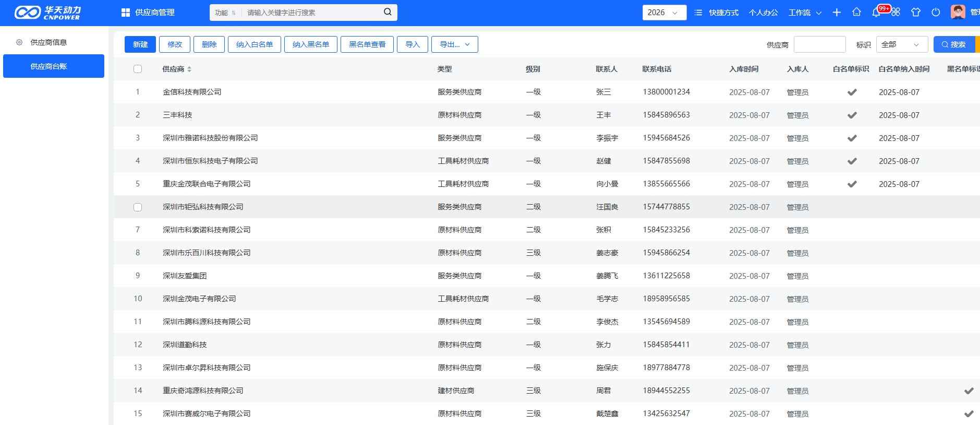This screenshot has width=980, height=425.
Task: Click the plus icon in the header
Action: pos(837,13)
